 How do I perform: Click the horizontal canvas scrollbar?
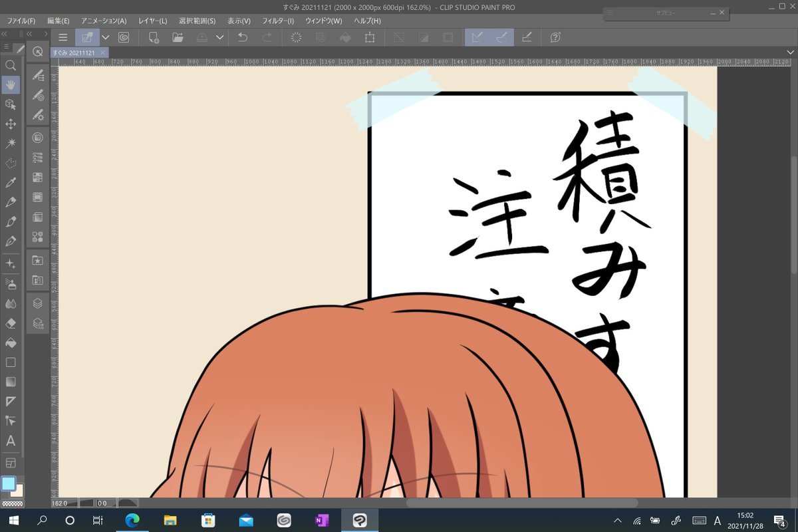522,503
